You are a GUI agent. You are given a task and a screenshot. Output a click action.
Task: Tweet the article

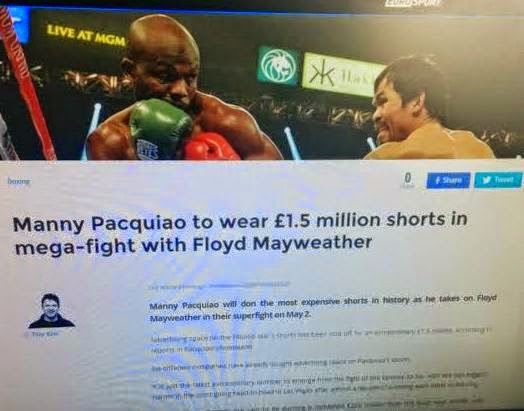pyautogui.click(x=498, y=180)
